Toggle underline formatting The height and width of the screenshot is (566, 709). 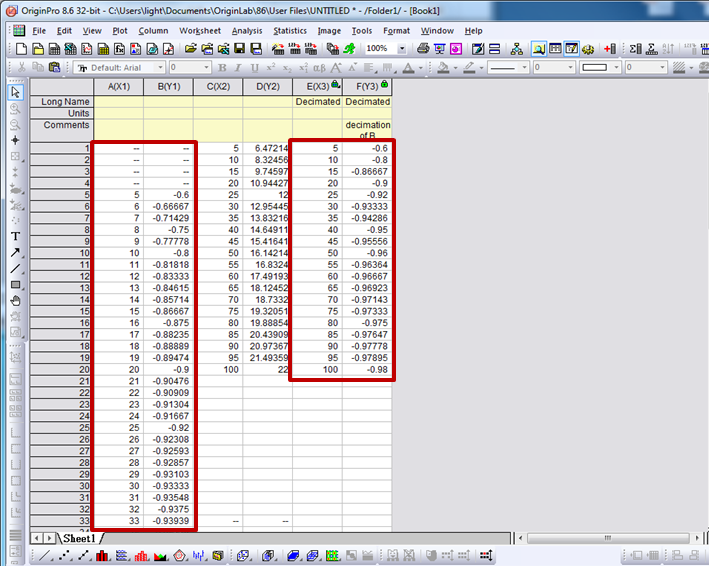(x=254, y=68)
